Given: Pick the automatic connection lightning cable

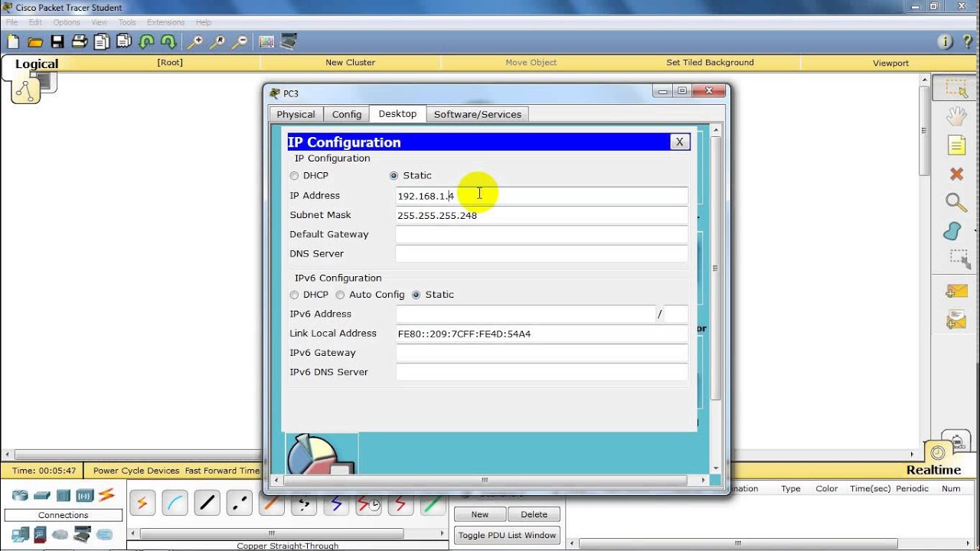Looking at the screenshot, I should [142, 503].
